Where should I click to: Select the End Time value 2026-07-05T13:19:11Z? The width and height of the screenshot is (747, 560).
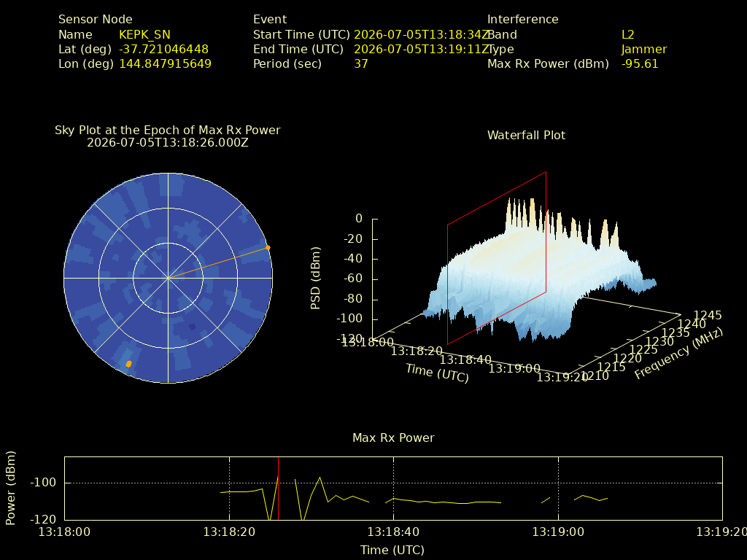pyautogui.click(x=421, y=50)
